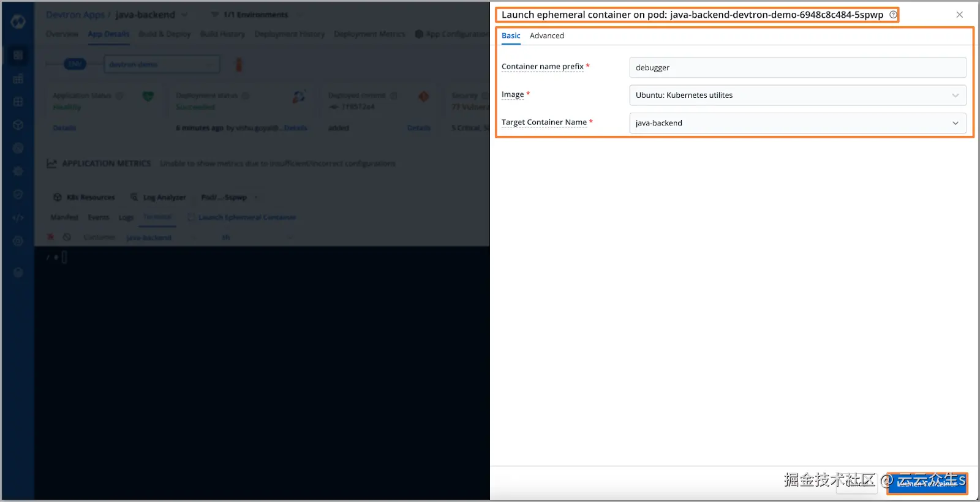Go to the Overview tab
Viewport: 980px width, 502px height.
[x=62, y=34]
